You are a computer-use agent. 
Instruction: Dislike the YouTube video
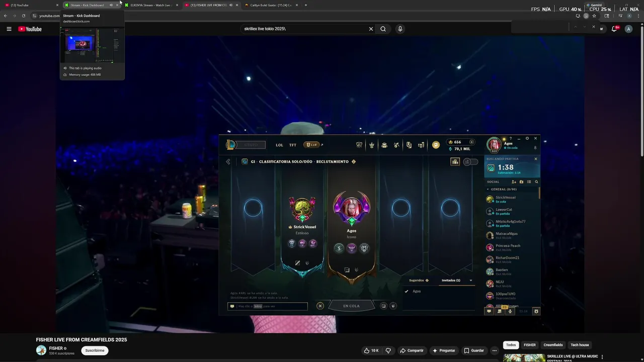(388, 350)
